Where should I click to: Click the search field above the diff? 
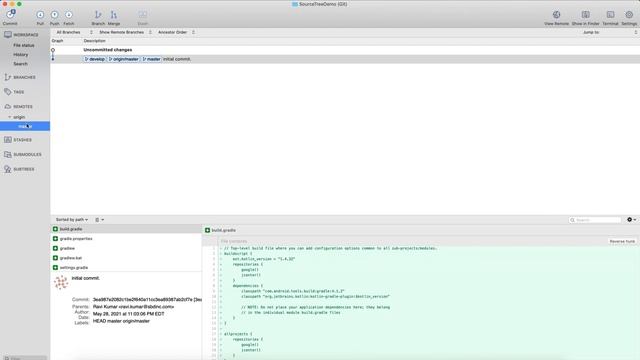tap(595, 220)
